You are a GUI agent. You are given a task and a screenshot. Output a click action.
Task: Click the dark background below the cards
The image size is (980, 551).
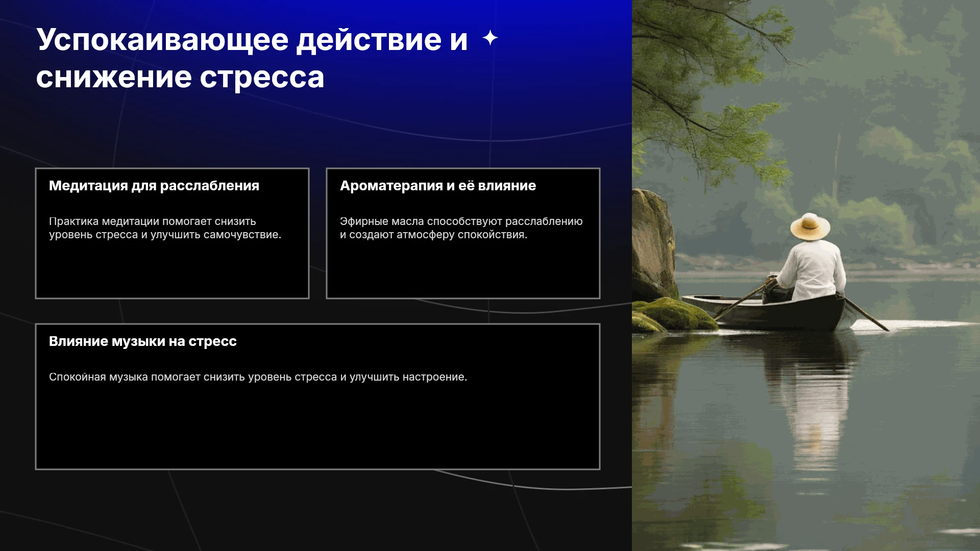click(316, 510)
